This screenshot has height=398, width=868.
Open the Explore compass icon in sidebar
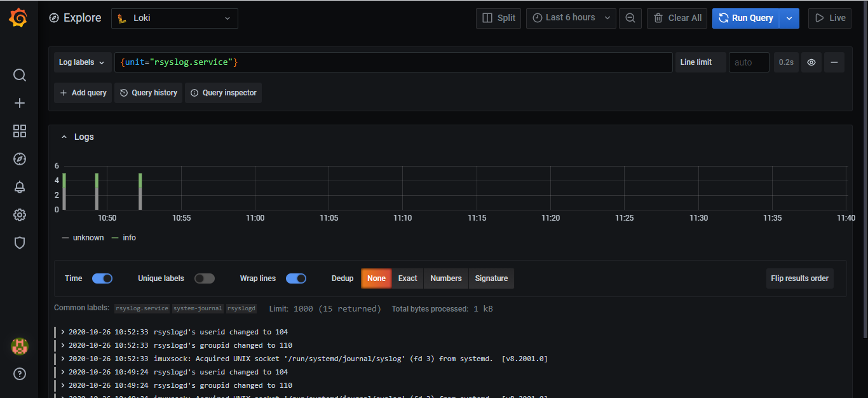point(20,159)
